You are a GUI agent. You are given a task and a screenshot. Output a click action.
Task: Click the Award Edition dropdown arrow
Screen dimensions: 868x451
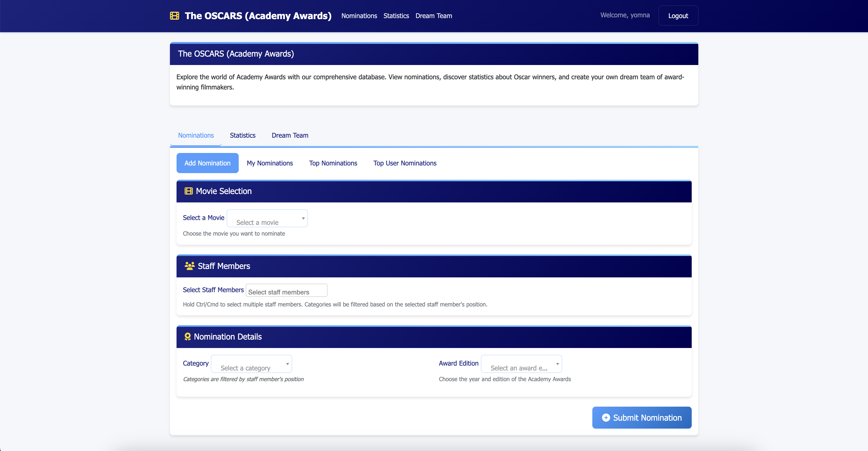click(x=558, y=364)
